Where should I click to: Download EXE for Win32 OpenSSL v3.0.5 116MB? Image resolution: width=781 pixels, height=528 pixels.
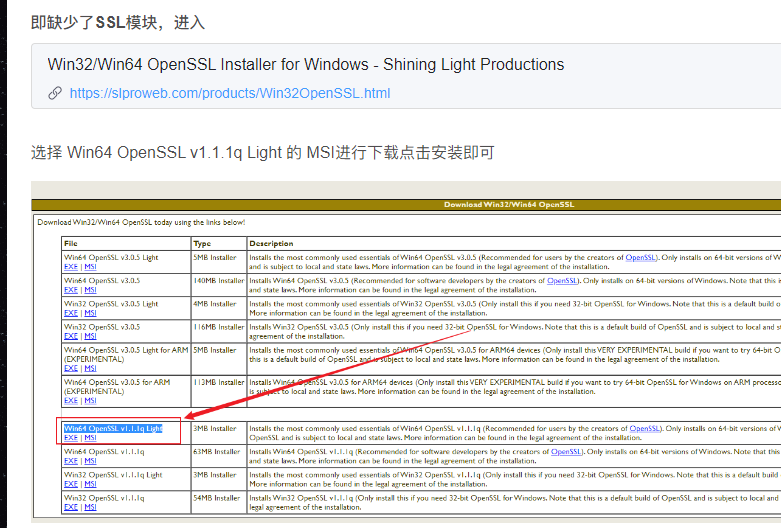(x=71, y=336)
